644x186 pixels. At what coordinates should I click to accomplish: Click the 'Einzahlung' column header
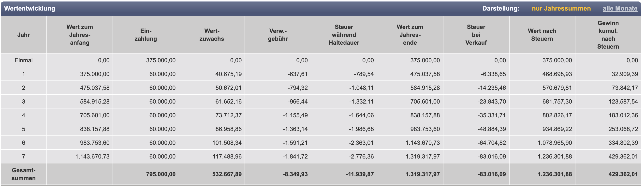click(x=146, y=35)
